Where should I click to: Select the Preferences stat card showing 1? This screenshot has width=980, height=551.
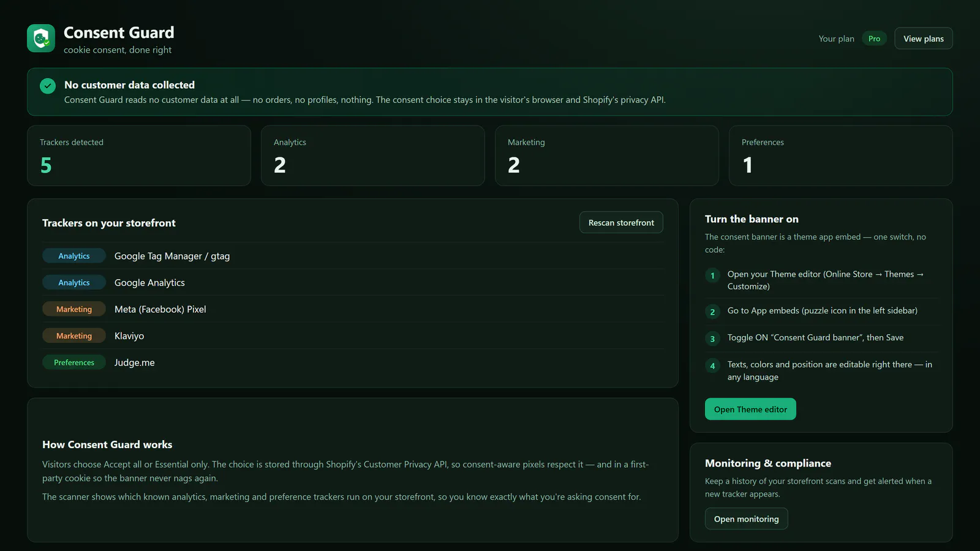coord(841,156)
